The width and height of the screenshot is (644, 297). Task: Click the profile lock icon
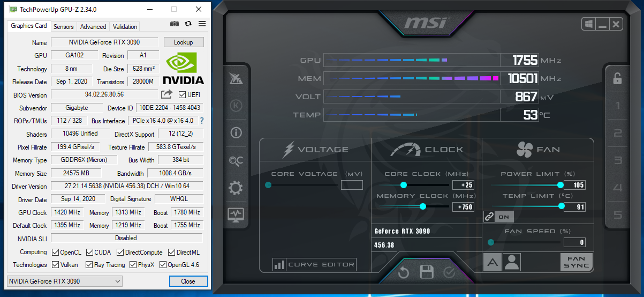(618, 78)
